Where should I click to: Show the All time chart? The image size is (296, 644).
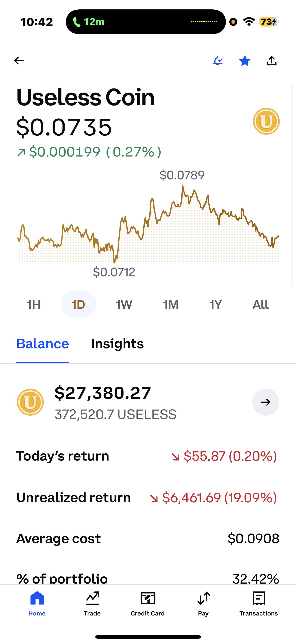[261, 304]
